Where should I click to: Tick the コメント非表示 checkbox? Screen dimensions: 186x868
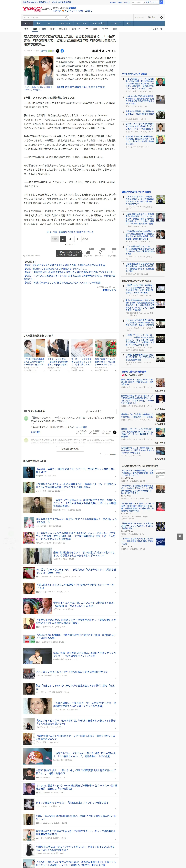(x=102, y=455)
